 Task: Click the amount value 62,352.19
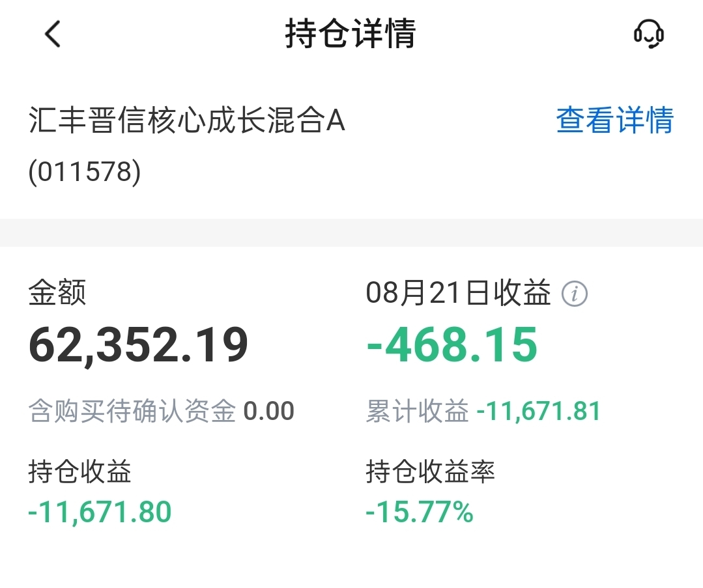(x=139, y=345)
